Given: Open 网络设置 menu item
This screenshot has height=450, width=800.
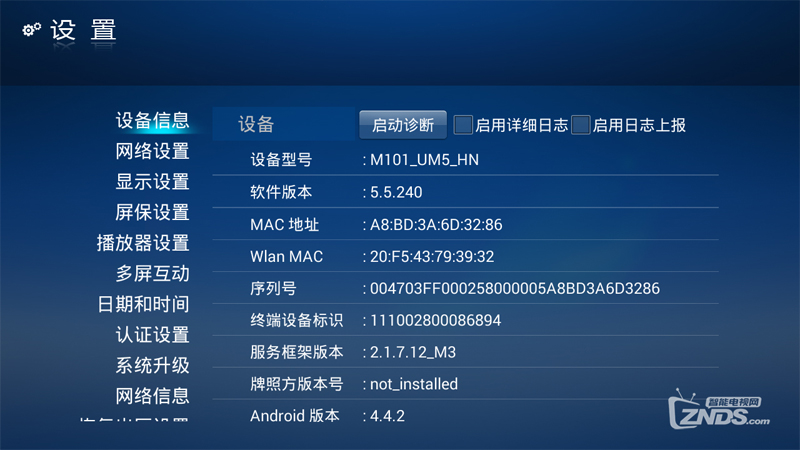Looking at the screenshot, I should 153,151.
